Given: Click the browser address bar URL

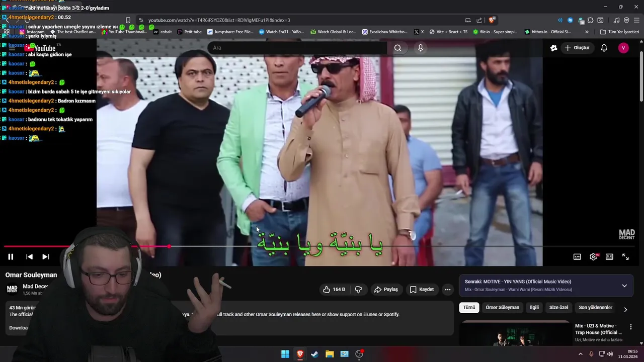Looking at the screenshot, I should pyautogui.click(x=219, y=20).
